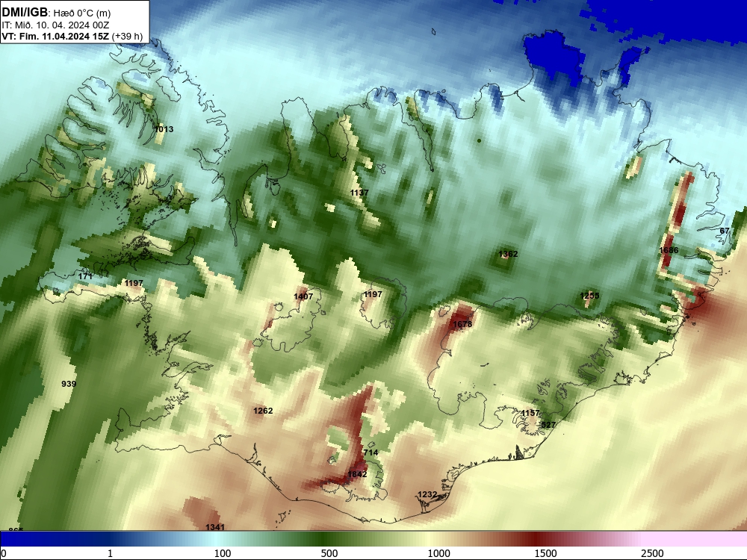Image resolution: width=747 pixels, height=560 pixels.
Task: Click the 1362 height label on the map
Action: pyautogui.click(x=508, y=254)
